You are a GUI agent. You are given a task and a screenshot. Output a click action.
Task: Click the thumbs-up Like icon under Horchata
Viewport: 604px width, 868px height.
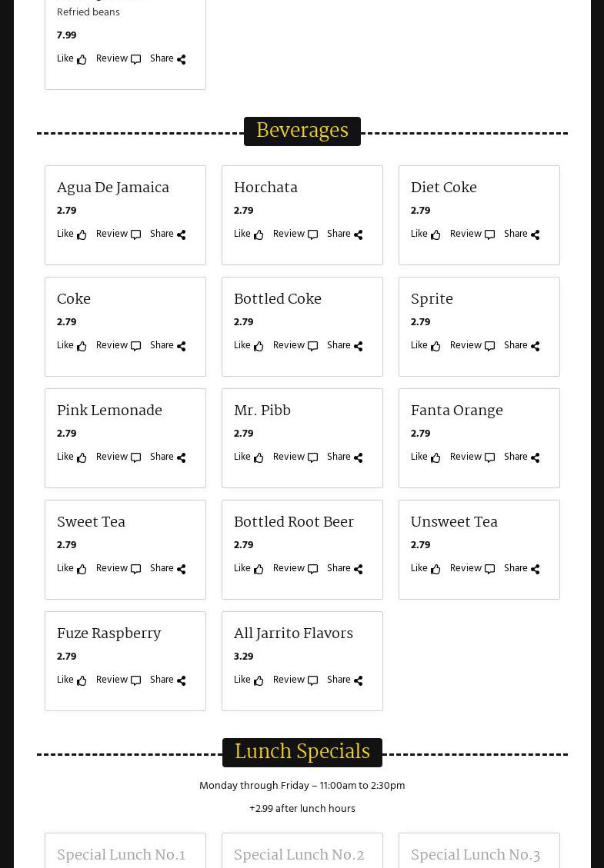pyautogui.click(x=259, y=234)
